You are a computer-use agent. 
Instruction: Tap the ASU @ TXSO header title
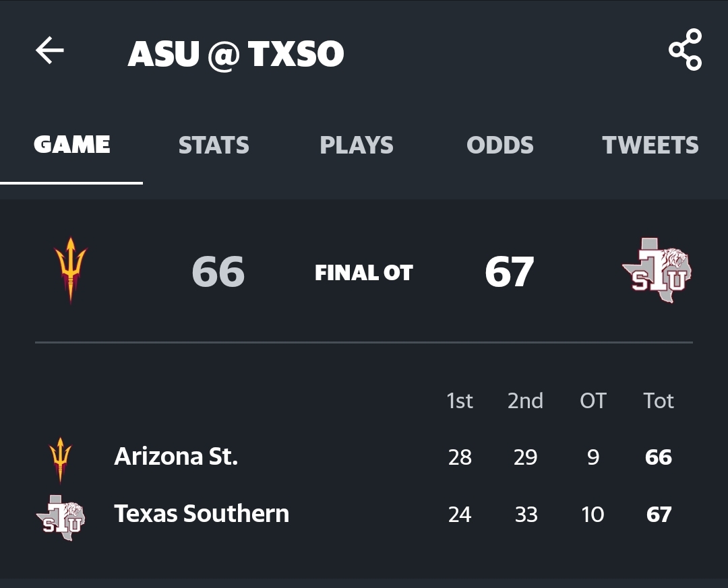click(236, 54)
